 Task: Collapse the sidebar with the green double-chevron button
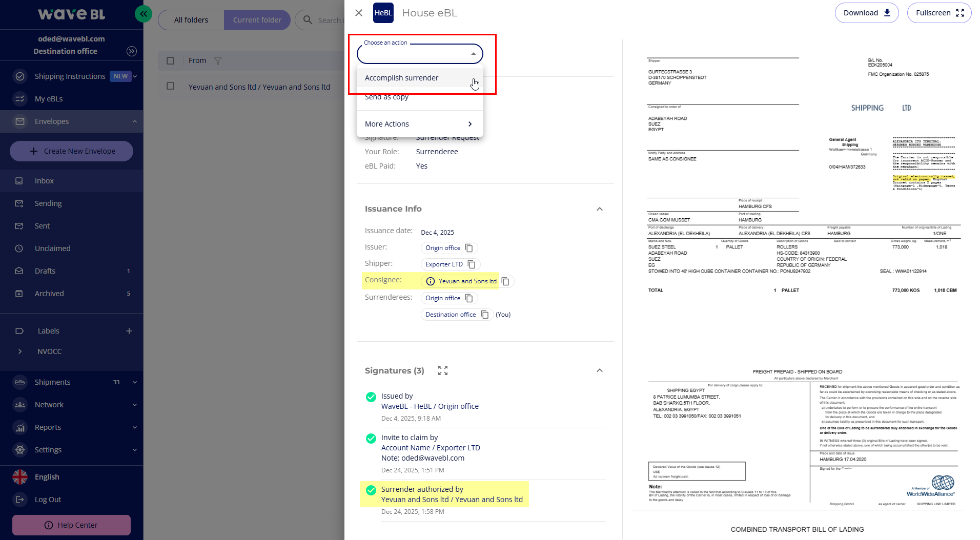tap(144, 14)
